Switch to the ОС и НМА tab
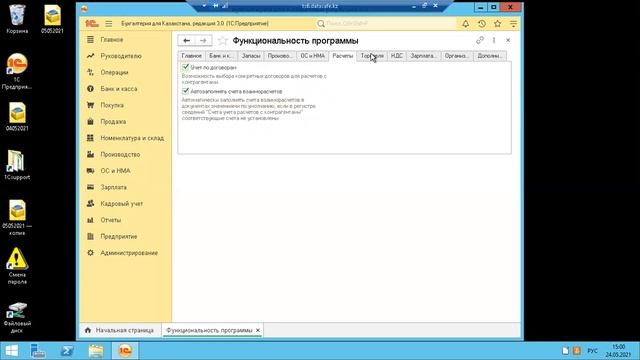The height and width of the screenshot is (360, 640). [313, 56]
